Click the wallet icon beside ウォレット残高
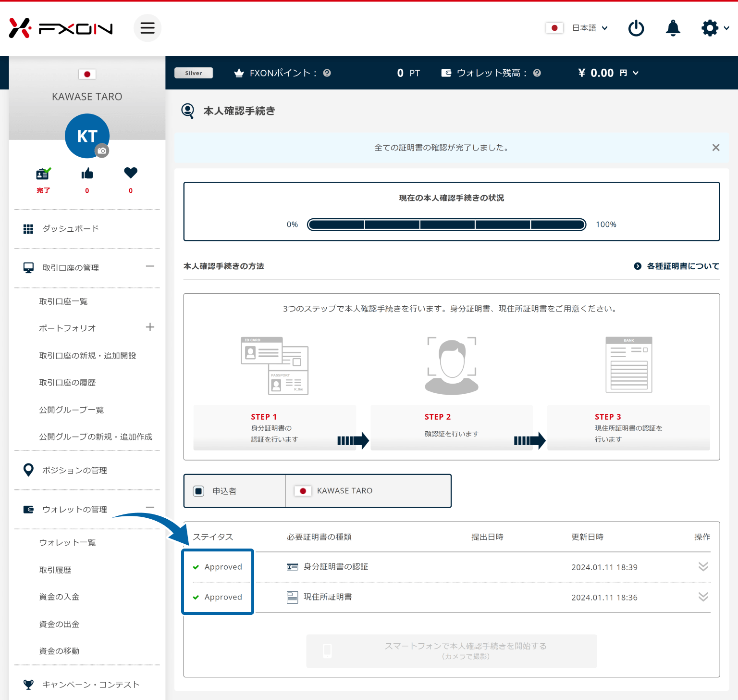738x700 pixels. (446, 73)
